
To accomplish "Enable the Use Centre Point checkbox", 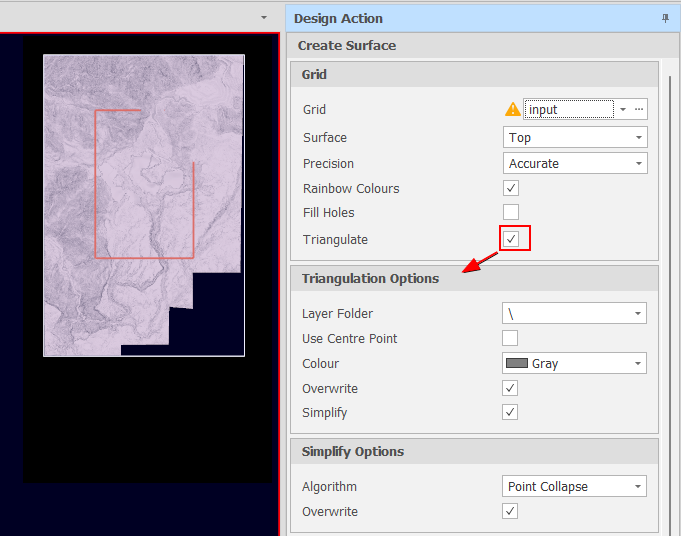I will (510, 338).
